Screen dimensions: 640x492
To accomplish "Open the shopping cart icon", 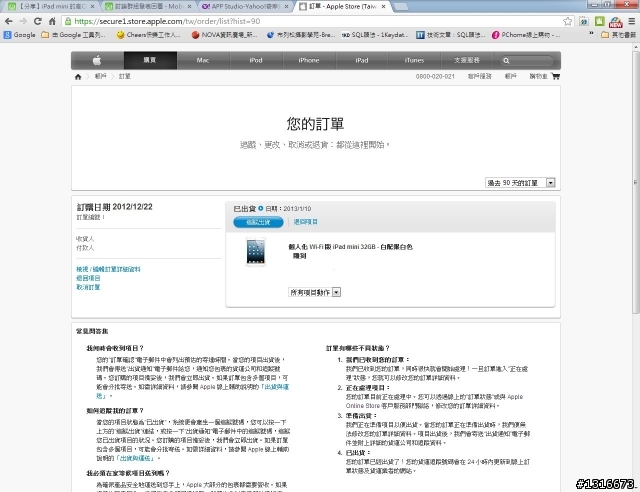I will pyautogui.click(x=555, y=76).
